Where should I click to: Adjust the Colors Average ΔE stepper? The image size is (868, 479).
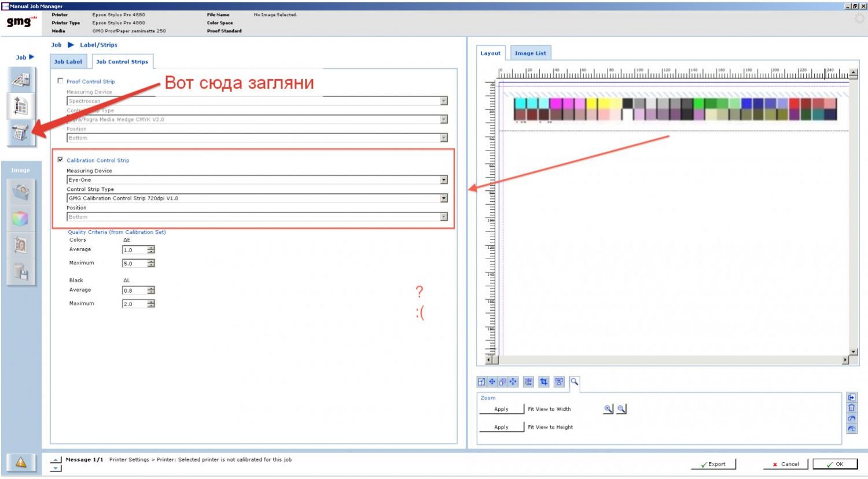(151, 250)
